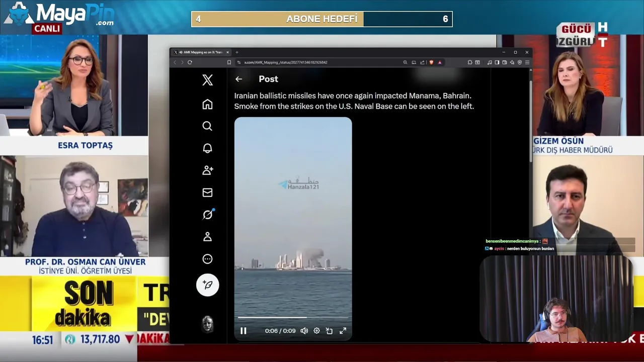Open video settings gear
Screen dimensions: 644x362
click(x=316, y=331)
